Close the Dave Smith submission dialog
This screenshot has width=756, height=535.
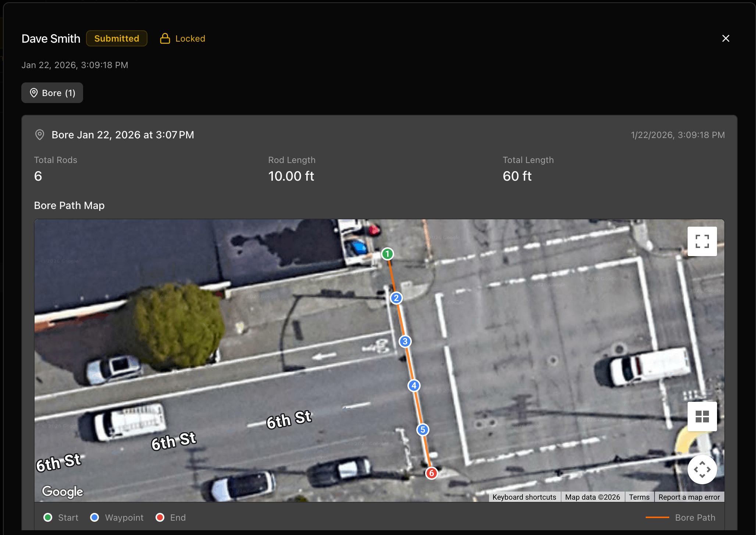725,39
